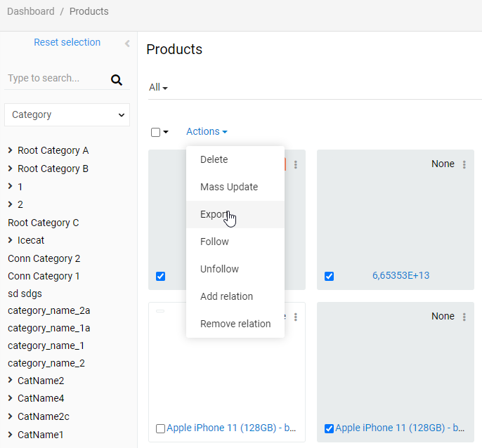Viewport: 482px width, 448px height.
Task: Expand Root Category A
Action: tap(10, 150)
